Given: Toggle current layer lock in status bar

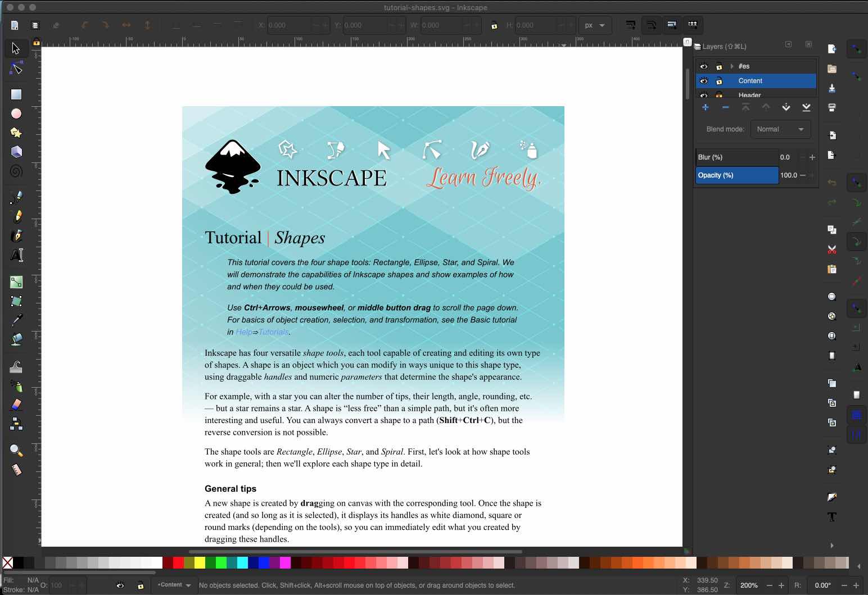Looking at the screenshot, I should pyautogui.click(x=140, y=585).
